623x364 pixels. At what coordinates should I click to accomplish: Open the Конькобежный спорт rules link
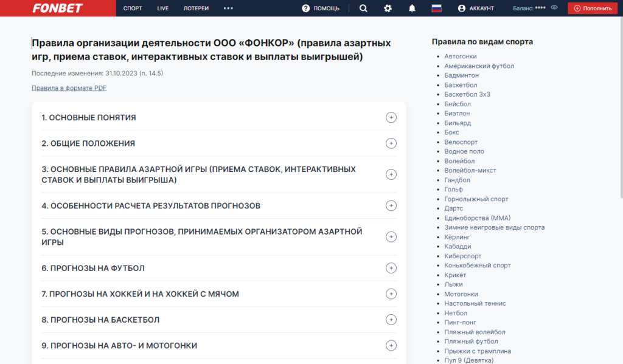point(477,266)
